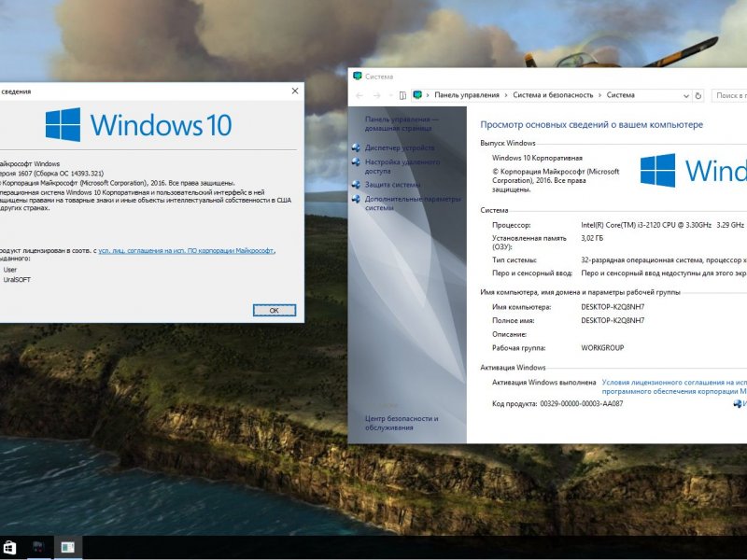Click shield icon beside Диспетчер устройств
Viewport: 747px width, 560px height.
click(356, 148)
